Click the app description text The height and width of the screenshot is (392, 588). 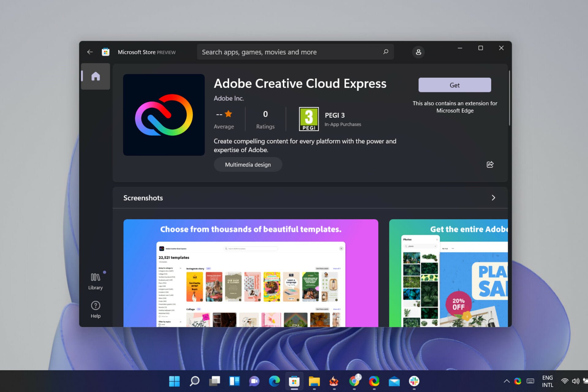coord(305,145)
